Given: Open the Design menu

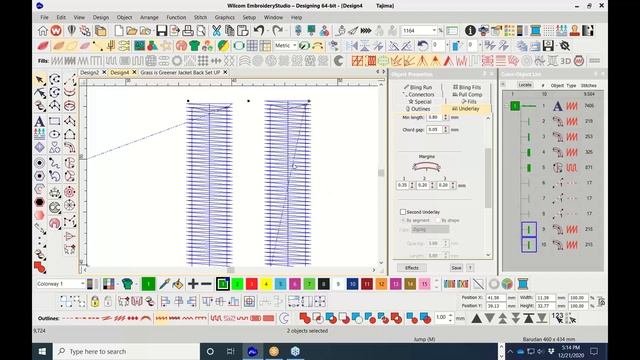Looking at the screenshot, I should coord(100,17).
